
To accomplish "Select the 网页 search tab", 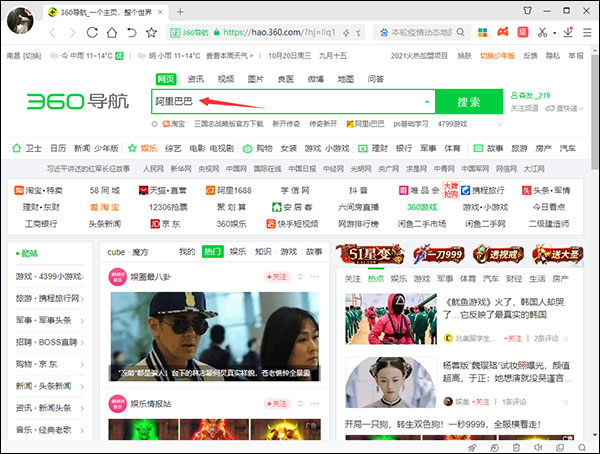I will click(x=166, y=79).
